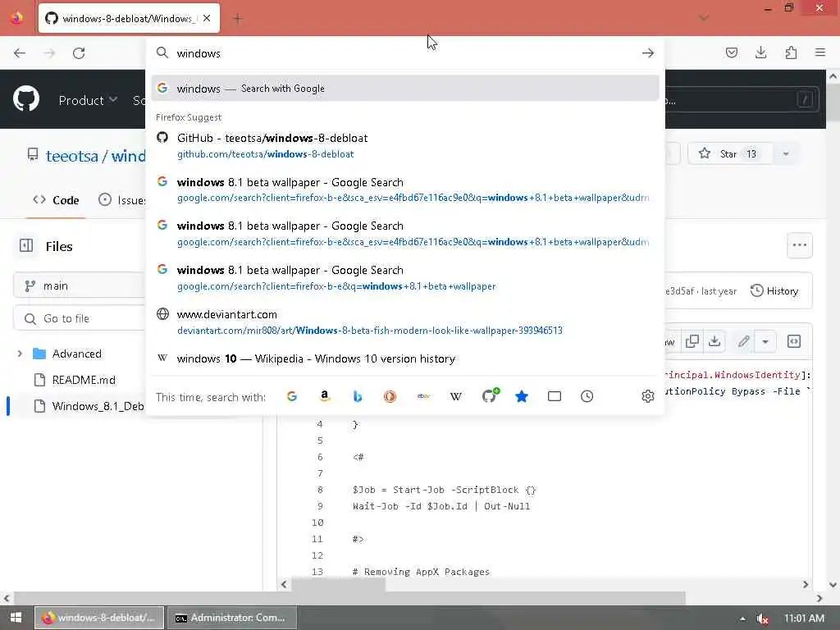Reload the current page

click(x=79, y=53)
